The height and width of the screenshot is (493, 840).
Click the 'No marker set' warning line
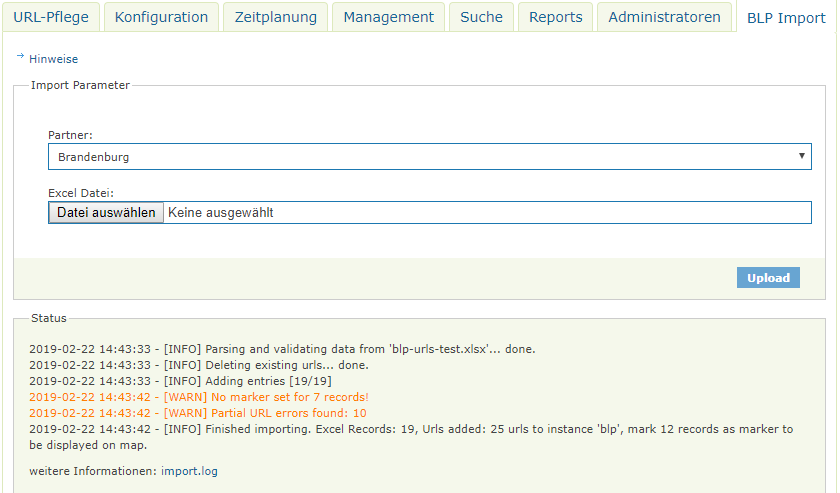click(x=198, y=397)
